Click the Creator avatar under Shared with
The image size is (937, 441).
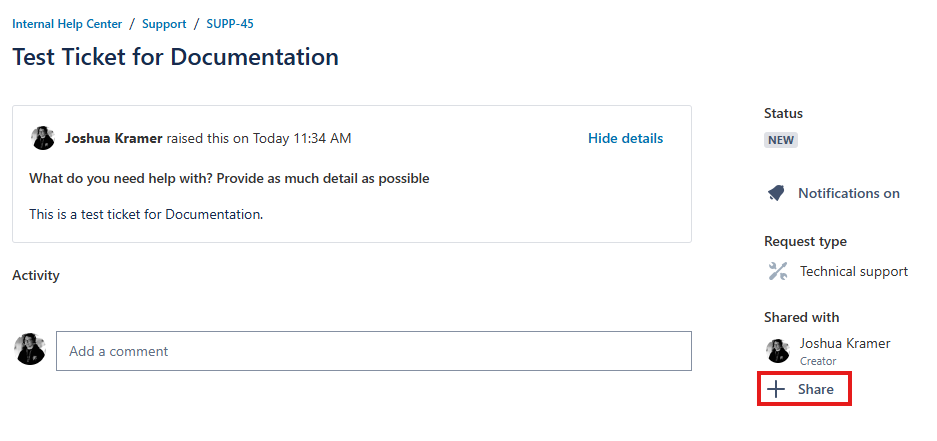[777, 350]
